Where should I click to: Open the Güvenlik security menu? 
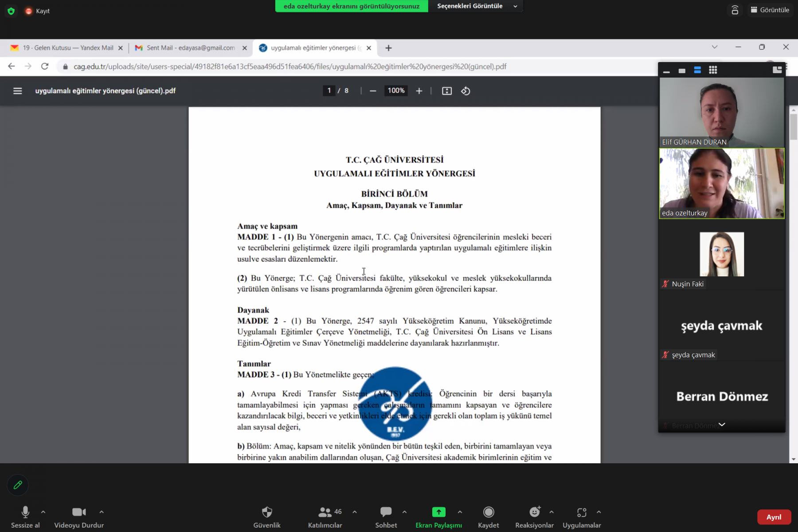tap(267, 517)
